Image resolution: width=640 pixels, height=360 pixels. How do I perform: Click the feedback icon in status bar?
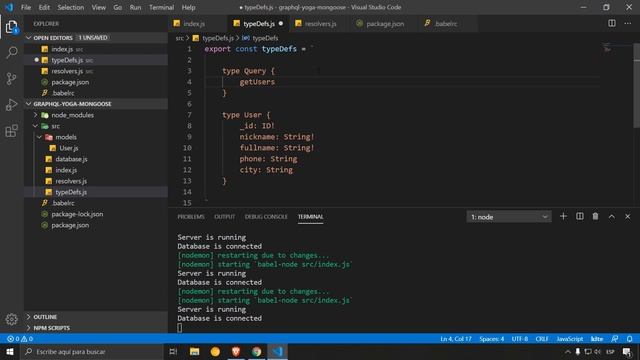tap(614, 339)
